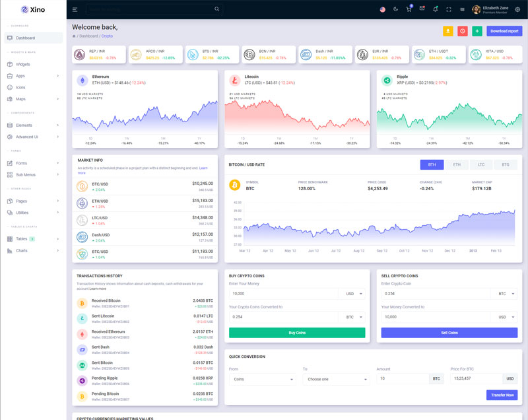Switch to the ETH rate tab

click(x=456, y=164)
